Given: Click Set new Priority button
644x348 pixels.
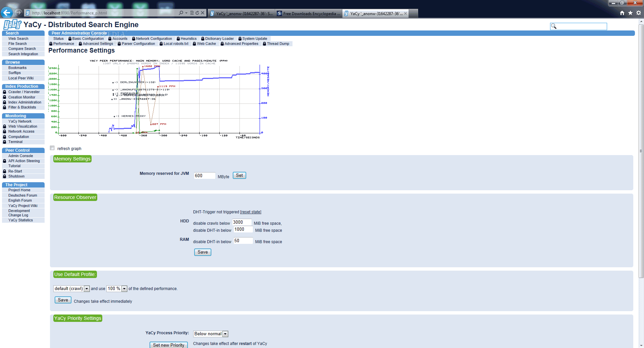Looking at the screenshot, I should (x=168, y=345).
